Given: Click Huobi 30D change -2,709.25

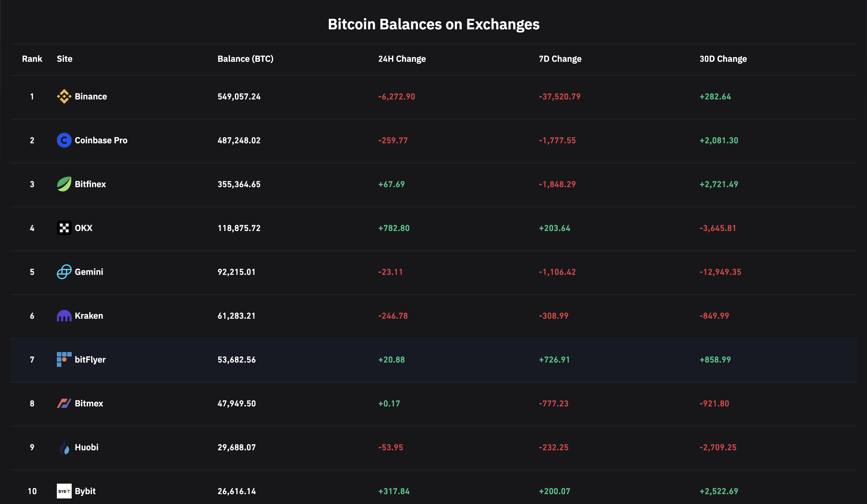Looking at the screenshot, I should pyautogui.click(x=718, y=447).
